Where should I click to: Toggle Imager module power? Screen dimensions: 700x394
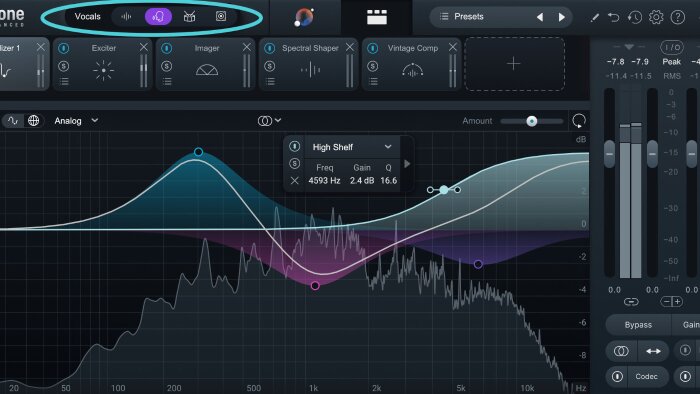point(167,48)
